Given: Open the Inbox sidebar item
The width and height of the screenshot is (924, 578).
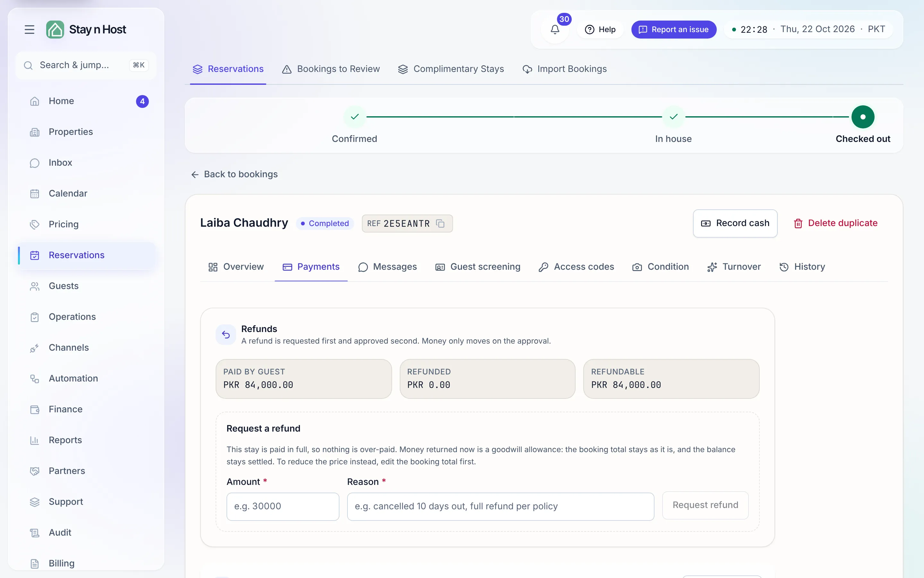Looking at the screenshot, I should [x=87, y=163].
